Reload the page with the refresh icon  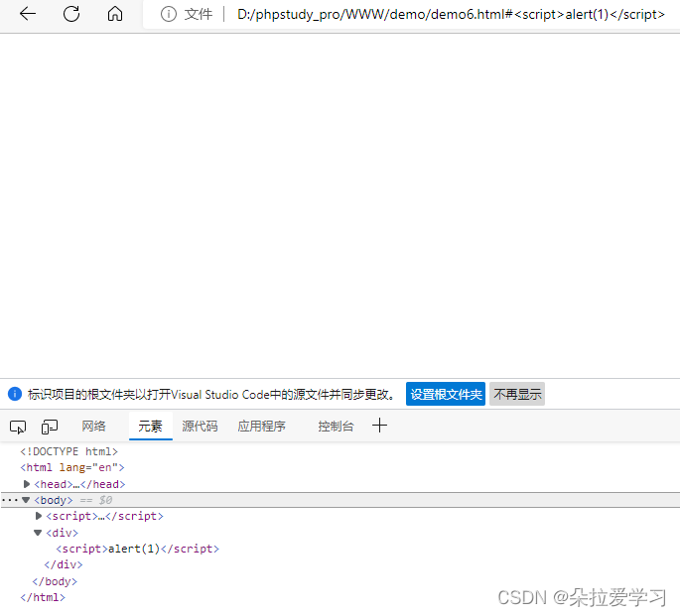tap(71, 14)
